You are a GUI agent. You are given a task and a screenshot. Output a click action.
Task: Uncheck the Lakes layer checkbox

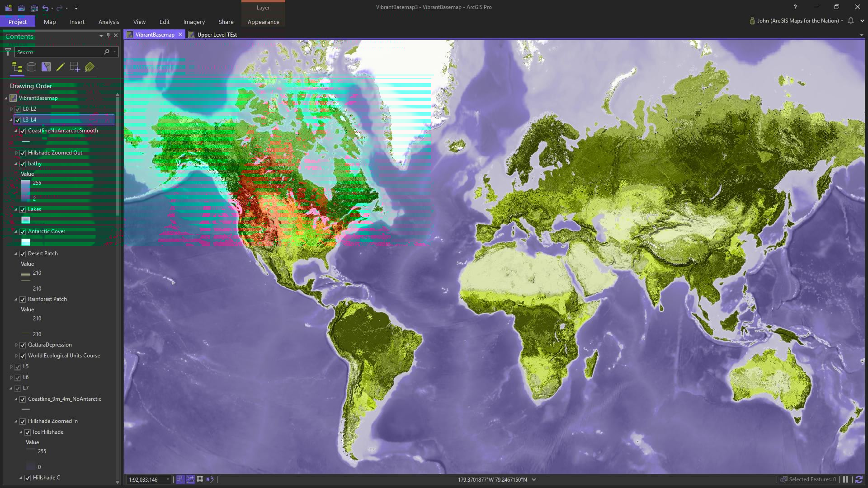[x=23, y=210]
